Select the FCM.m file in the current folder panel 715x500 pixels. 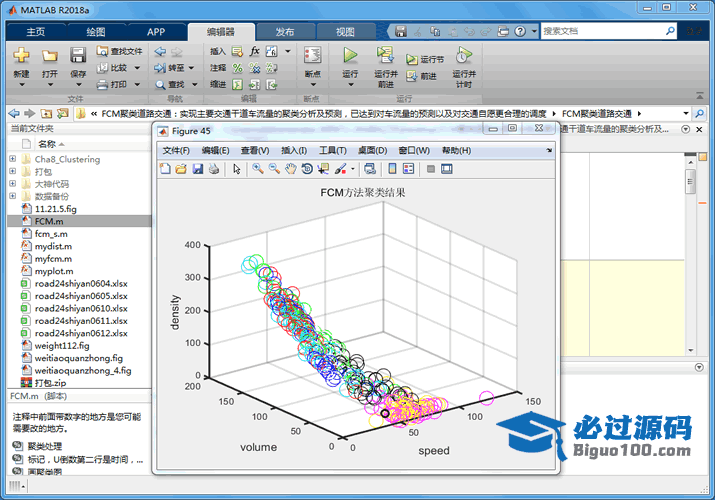pos(79,221)
